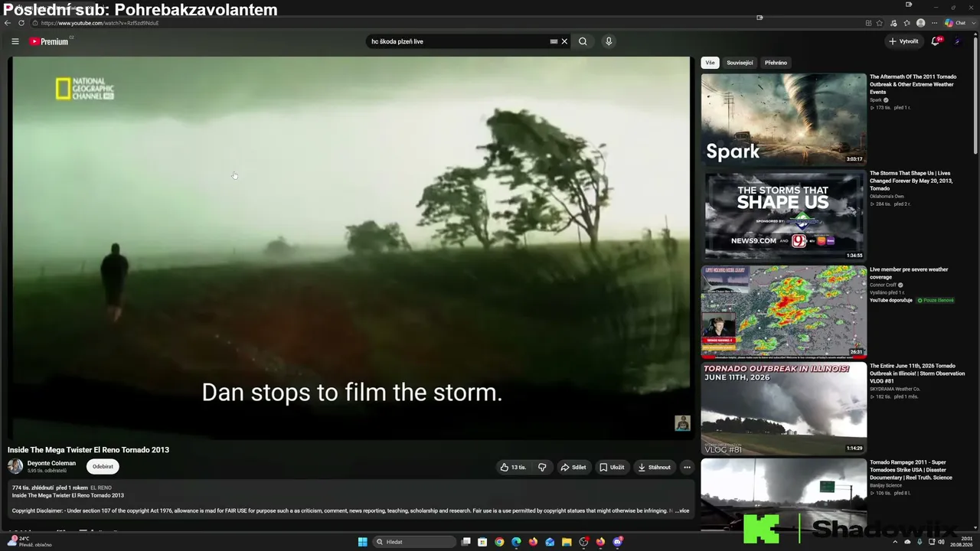This screenshot has width=980, height=551.
Task: Open browser settings and more menu
Action: [x=934, y=23]
